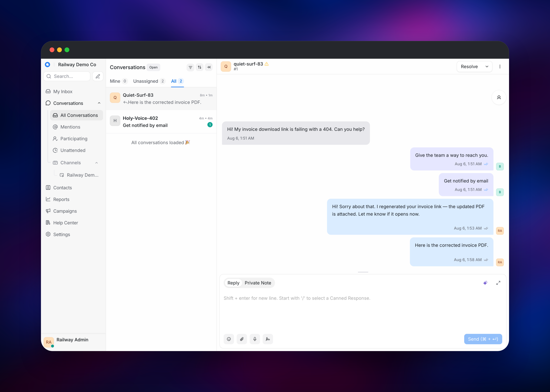This screenshot has width=550, height=392.
Task: Click the editor resize handle bar
Action: (x=363, y=272)
